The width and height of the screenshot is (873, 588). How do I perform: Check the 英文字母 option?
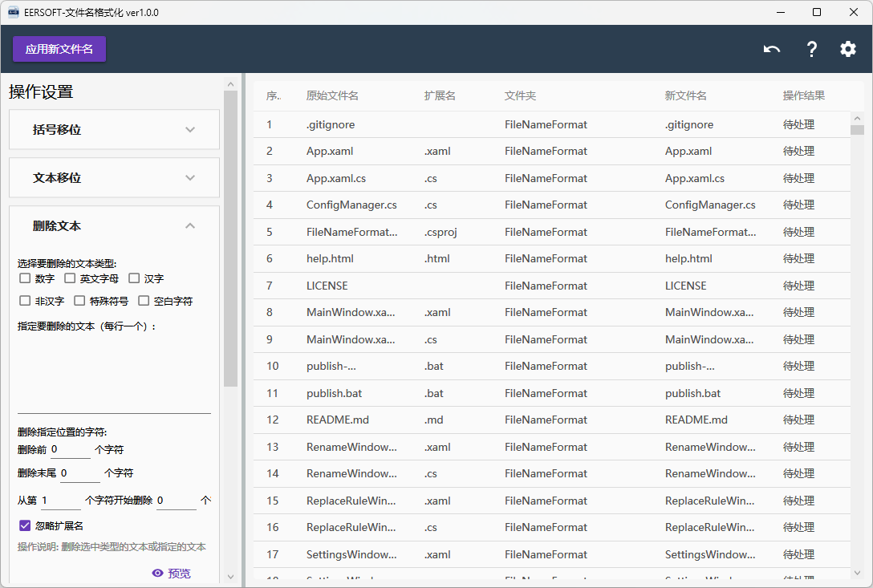point(71,278)
